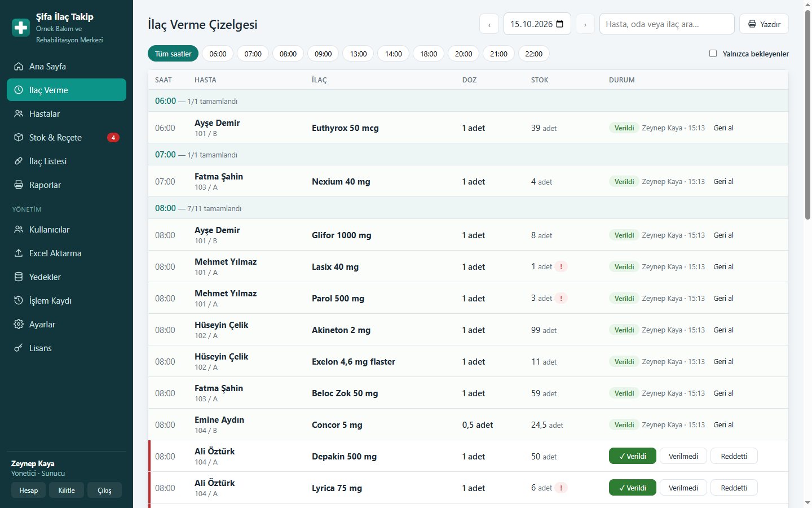This screenshot has height=508, width=812.
Task: Select Tüm saatler filter tab
Action: (x=173, y=54)
